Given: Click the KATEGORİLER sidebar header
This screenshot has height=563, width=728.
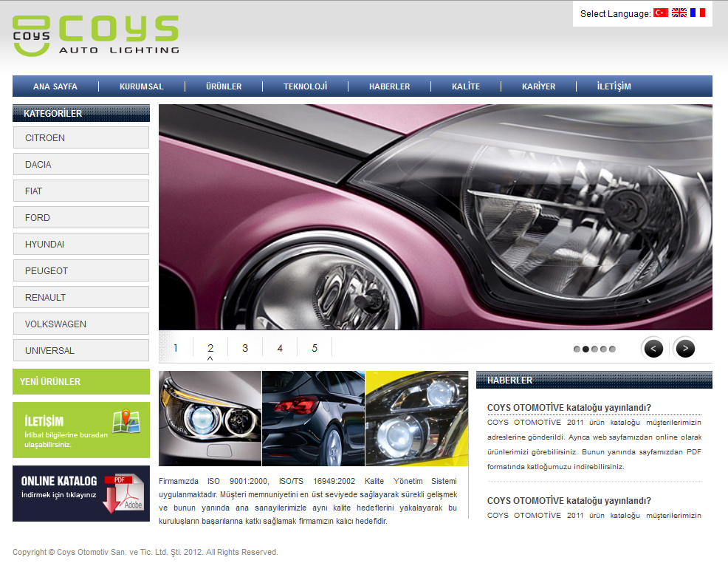Looking at the screenshot, I should coord(81,113).
